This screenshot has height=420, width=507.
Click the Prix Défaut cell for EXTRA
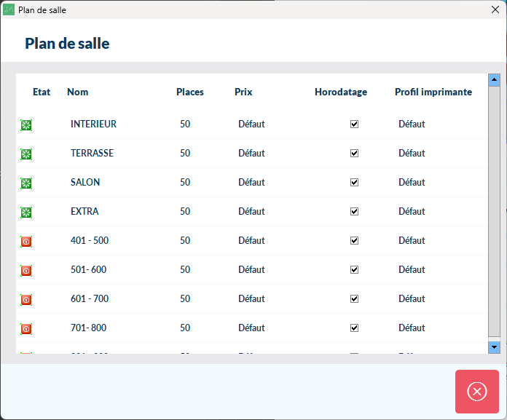tap(251, 211)
